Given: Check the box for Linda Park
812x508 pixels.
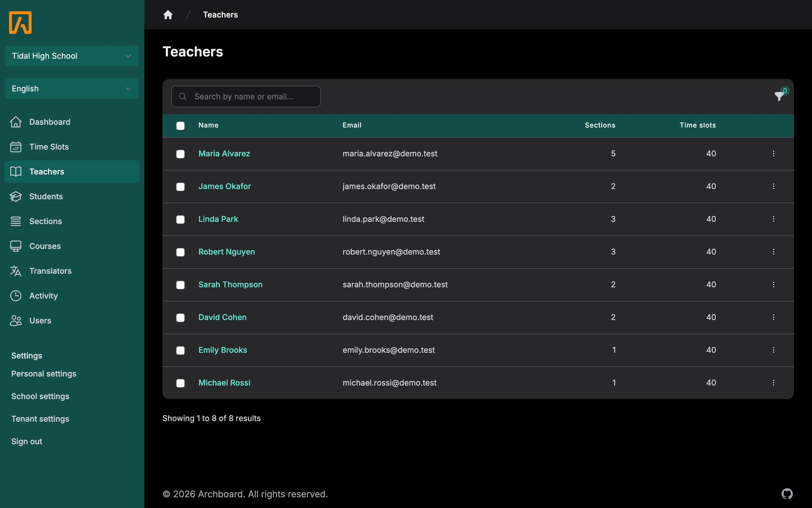Looking at the screenshot, I should 180,219.
